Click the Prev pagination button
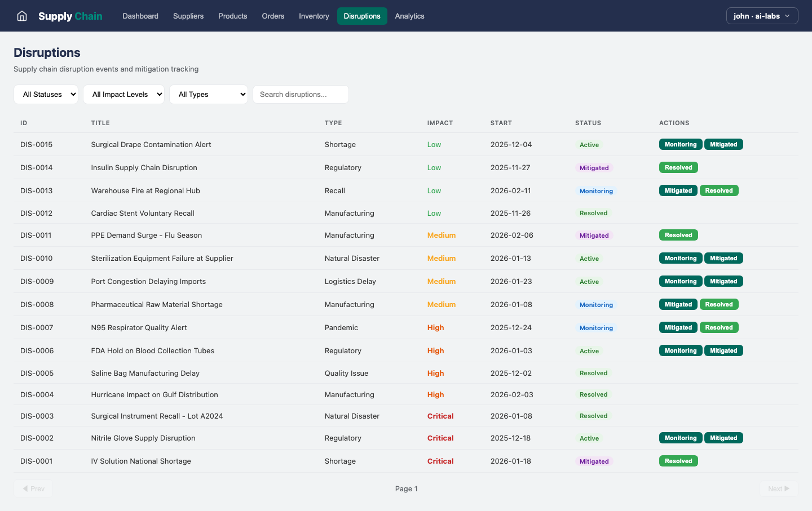This screenshot has height=511, width=812. click(x=33, y=488)
